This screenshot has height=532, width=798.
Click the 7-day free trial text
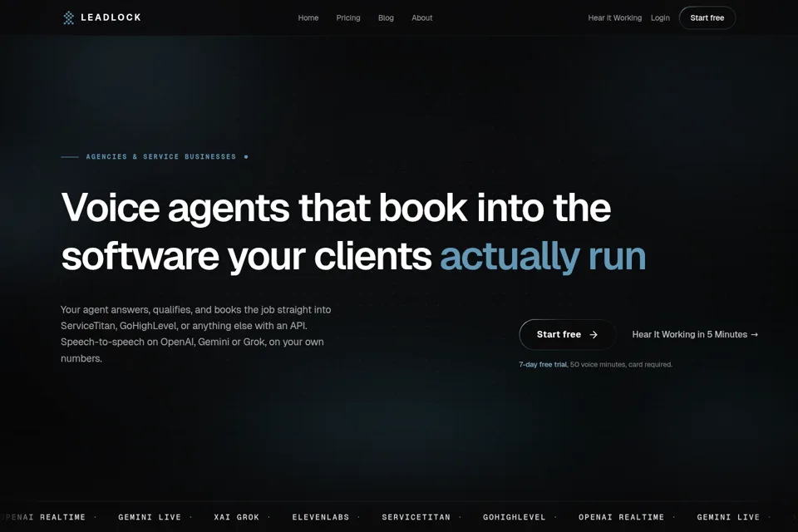pyautogui.click(x=543, y=365)
